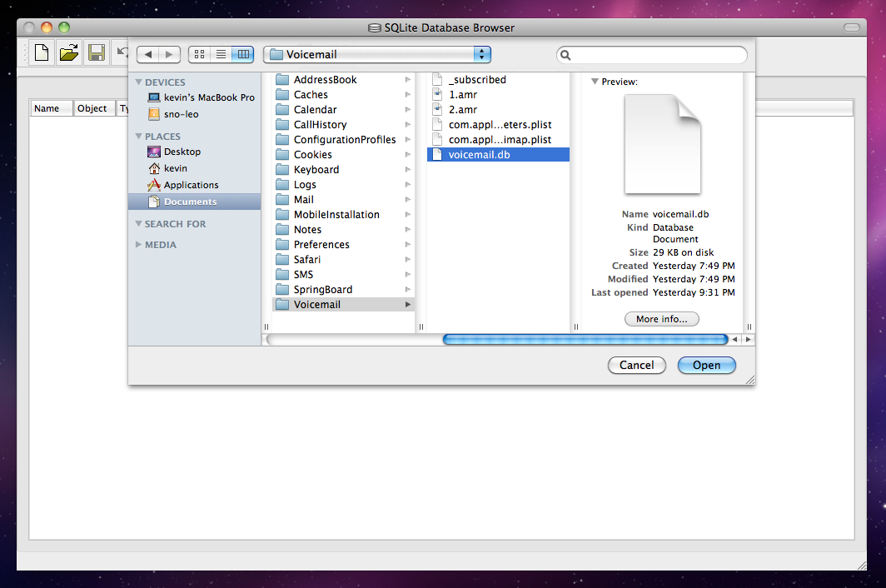Viewport: 886px width, 588px height.
Task: Switch to column view mode
Action: pos(243,54)
